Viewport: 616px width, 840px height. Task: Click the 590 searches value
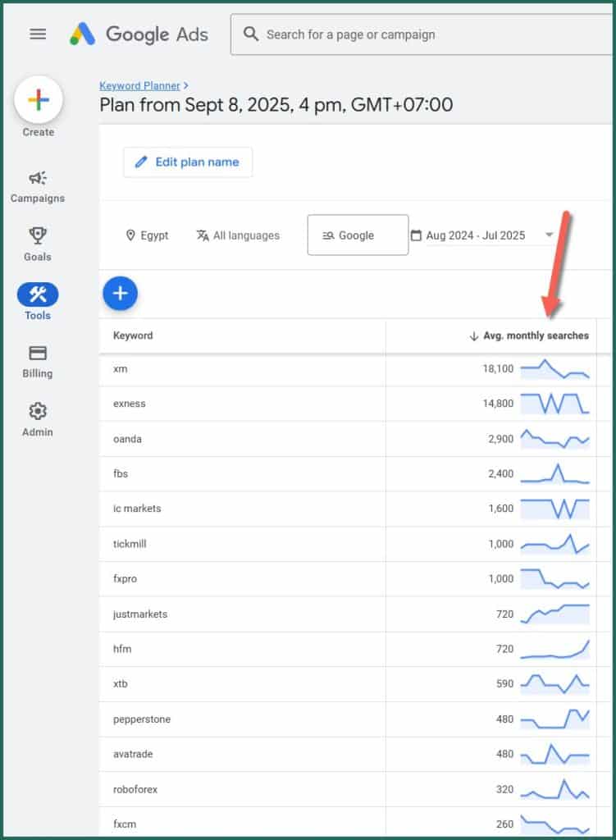(x=504, y=683)
